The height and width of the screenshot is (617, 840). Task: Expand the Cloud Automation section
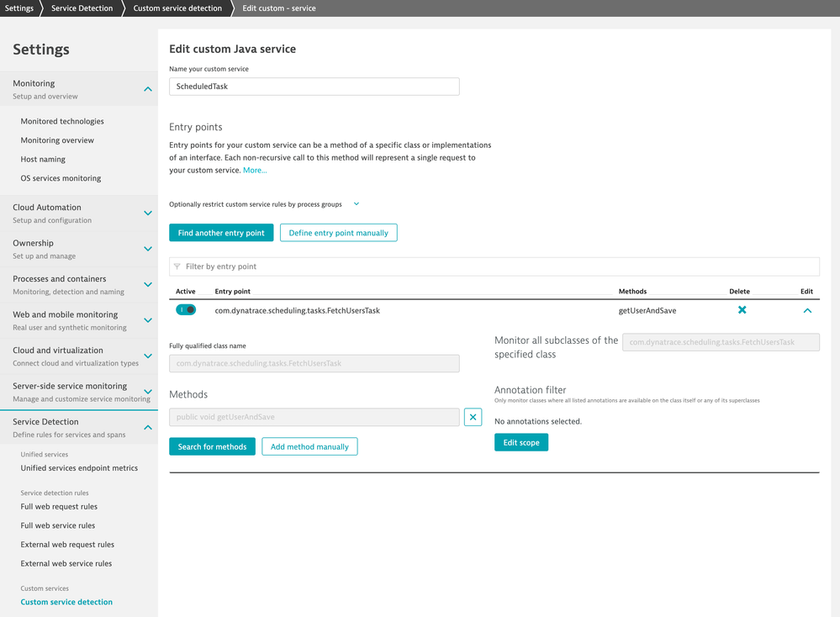point(148,214)
